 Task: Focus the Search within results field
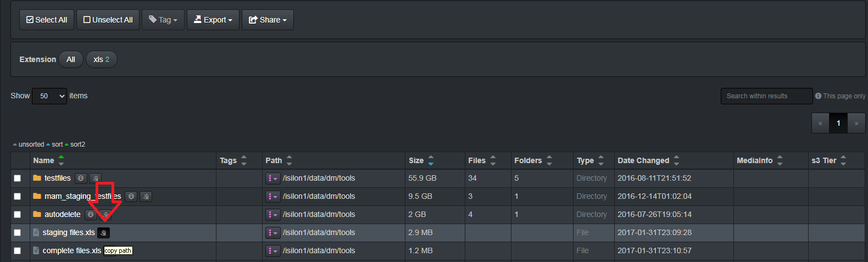tap(766, 96)
